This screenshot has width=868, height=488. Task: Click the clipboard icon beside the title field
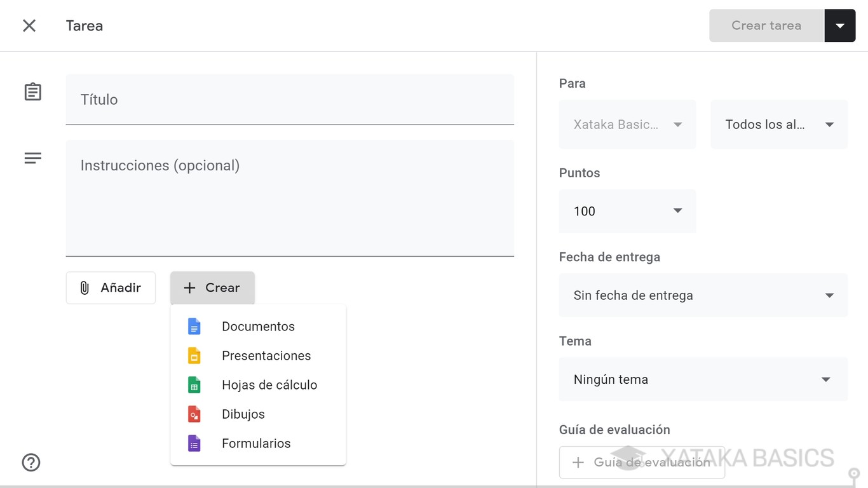point(32,91)
